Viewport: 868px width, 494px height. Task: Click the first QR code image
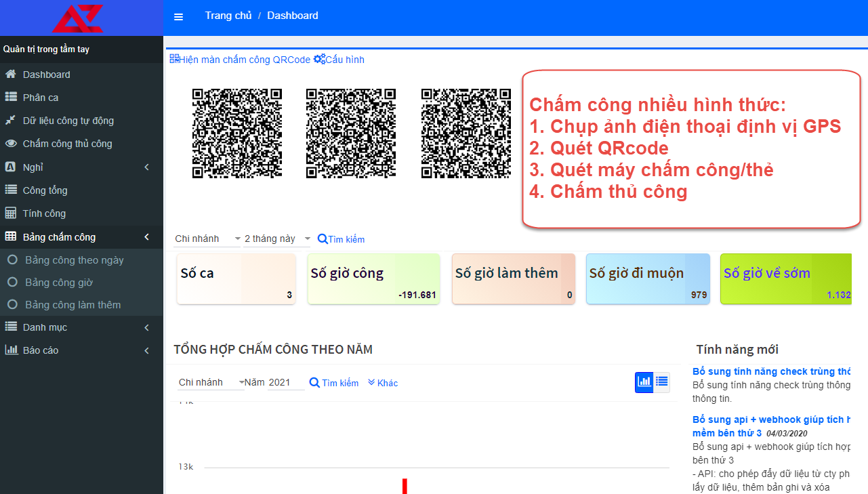point(236,133)
